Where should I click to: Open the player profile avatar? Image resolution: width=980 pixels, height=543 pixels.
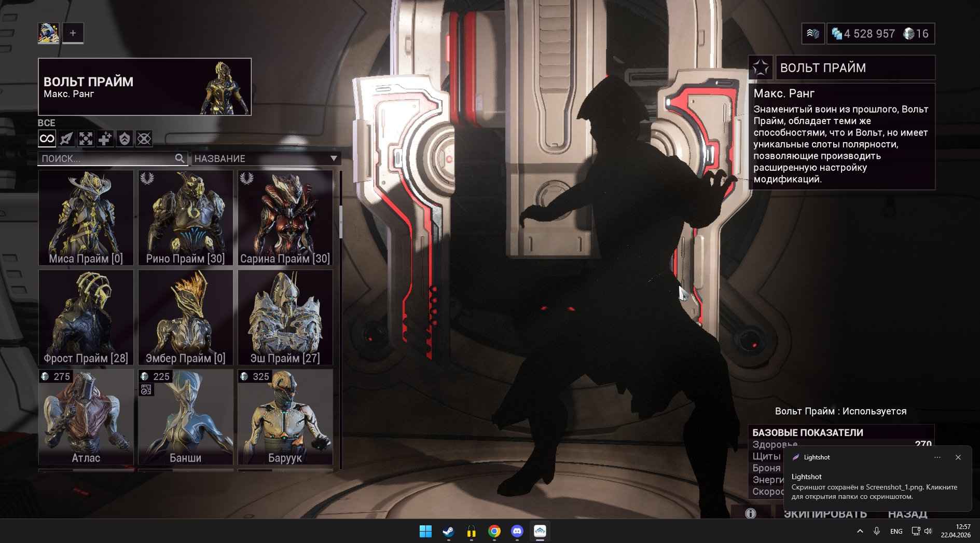coord(48,33)
